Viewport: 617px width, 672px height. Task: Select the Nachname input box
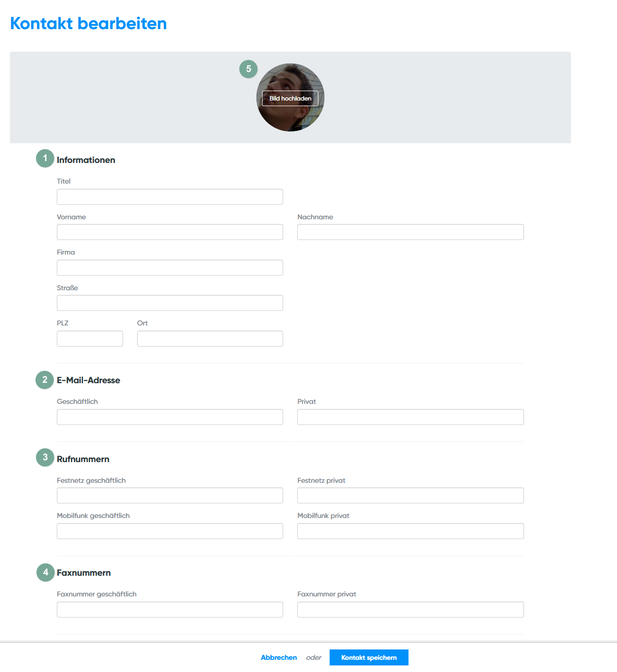coord(410,232)
